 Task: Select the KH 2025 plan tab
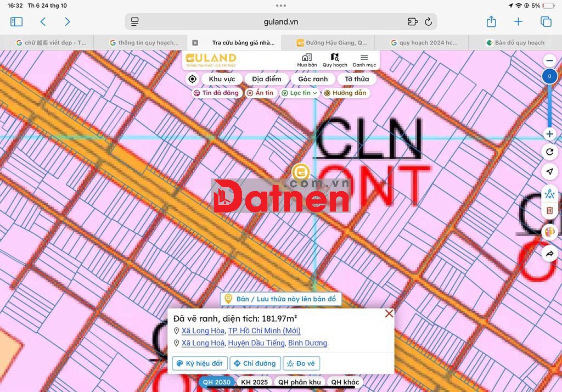[254, 382]
